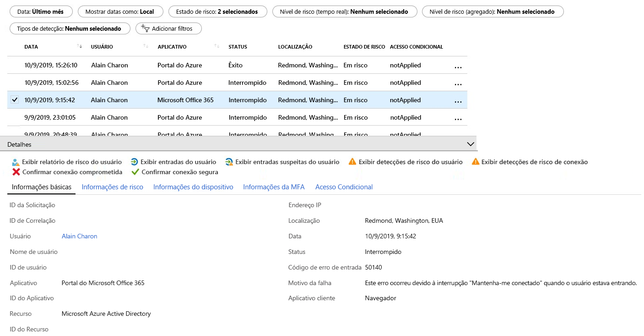Click Navegador client application value
Viewport: 644px width, 336px height.
pyautogui.click(x=380, y=298)
